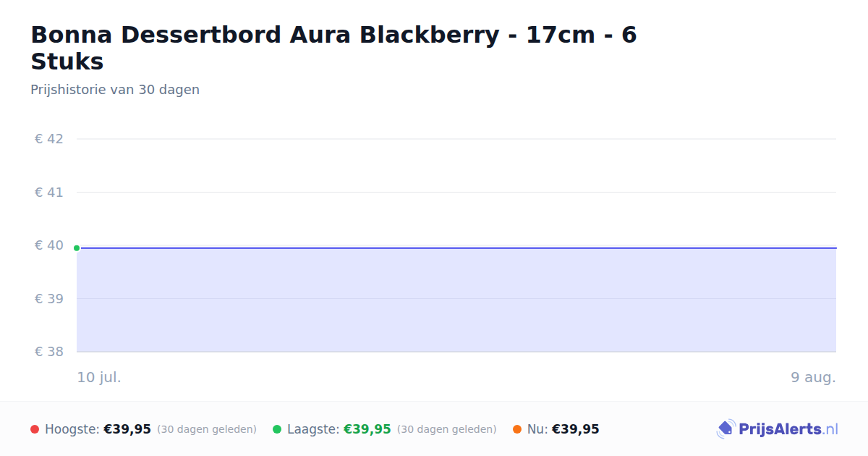
Task: Select the € 41 y-axis label
Action: (49, 193)
